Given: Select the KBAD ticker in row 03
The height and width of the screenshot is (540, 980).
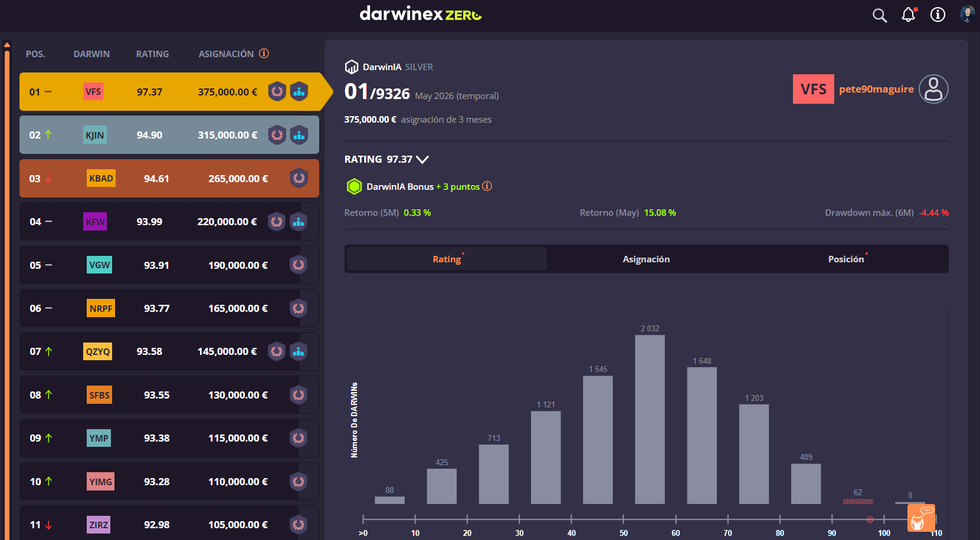Looking at the screenshot, I should pos(101,178).
